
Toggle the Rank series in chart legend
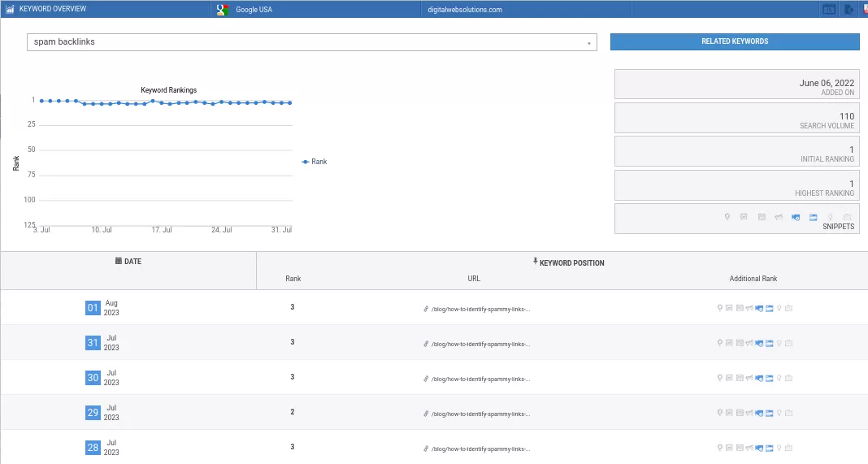pyautogui.click(x=315, y=162)
